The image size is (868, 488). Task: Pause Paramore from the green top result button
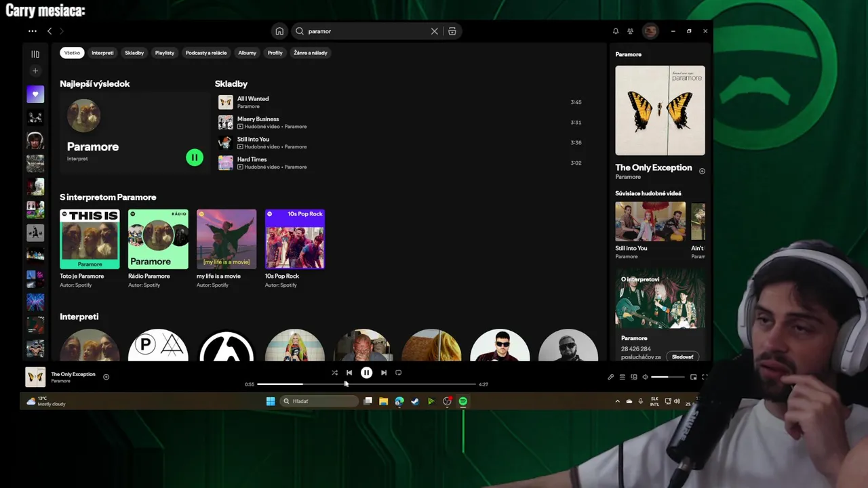[194, 158]
